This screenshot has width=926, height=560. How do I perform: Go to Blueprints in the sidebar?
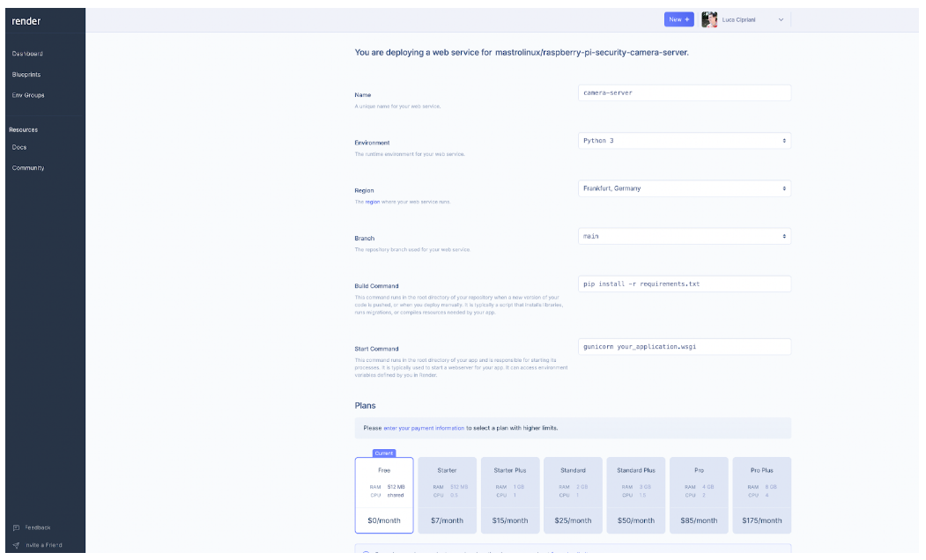click(x=26, y=75)
